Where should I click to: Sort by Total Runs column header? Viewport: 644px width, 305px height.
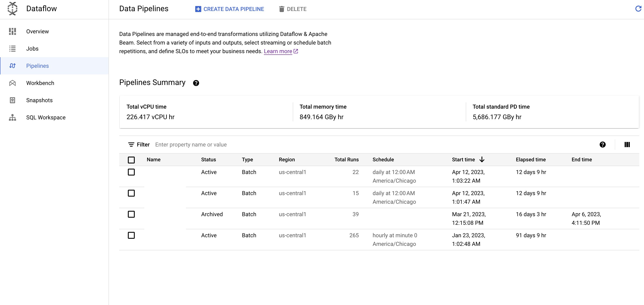[347, 160]
